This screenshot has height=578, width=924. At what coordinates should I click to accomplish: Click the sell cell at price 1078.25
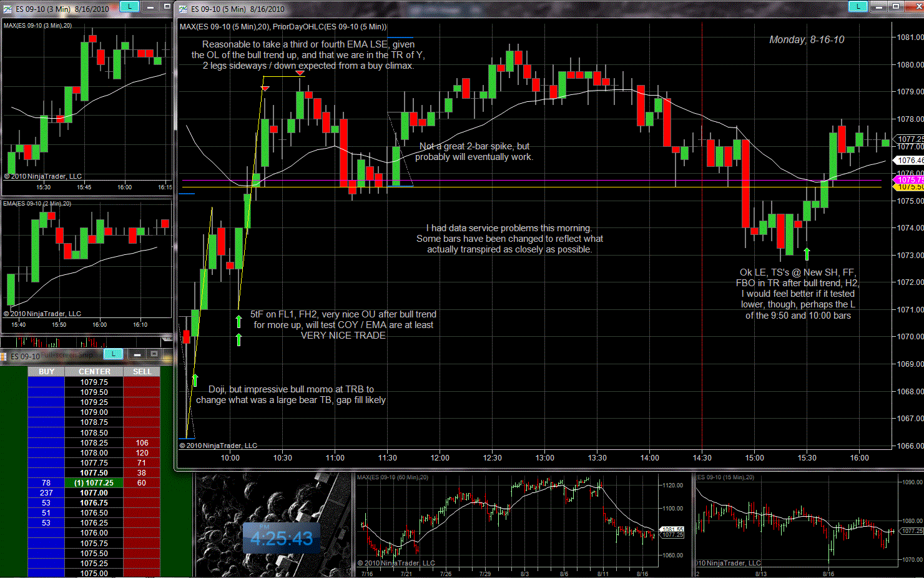(x=142, y=443)
